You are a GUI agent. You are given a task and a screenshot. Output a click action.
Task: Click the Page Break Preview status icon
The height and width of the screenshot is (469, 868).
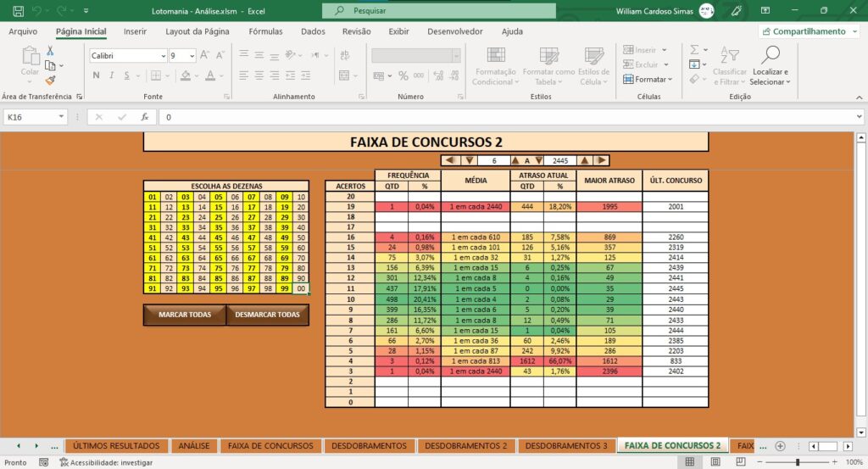tap(741, 462)
